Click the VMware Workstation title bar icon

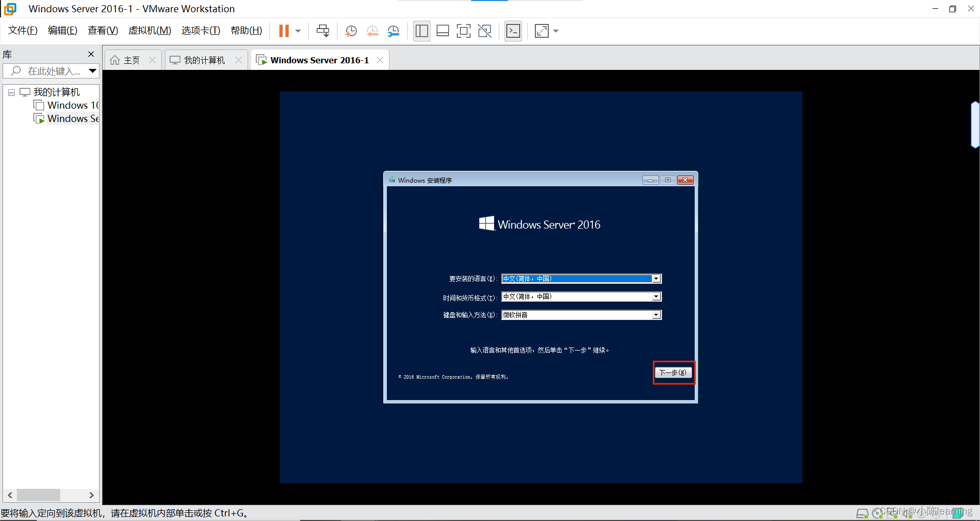click(x=10, y=9)
